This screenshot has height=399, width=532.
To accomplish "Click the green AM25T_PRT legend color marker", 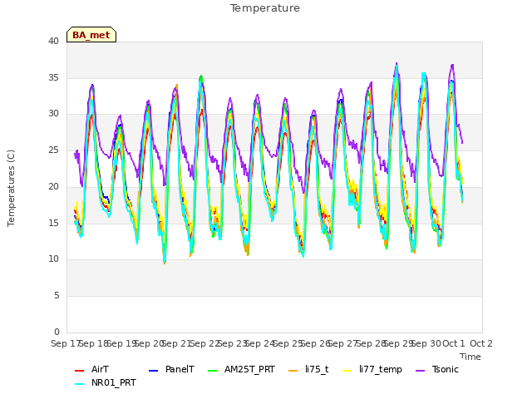I will 212,371.
